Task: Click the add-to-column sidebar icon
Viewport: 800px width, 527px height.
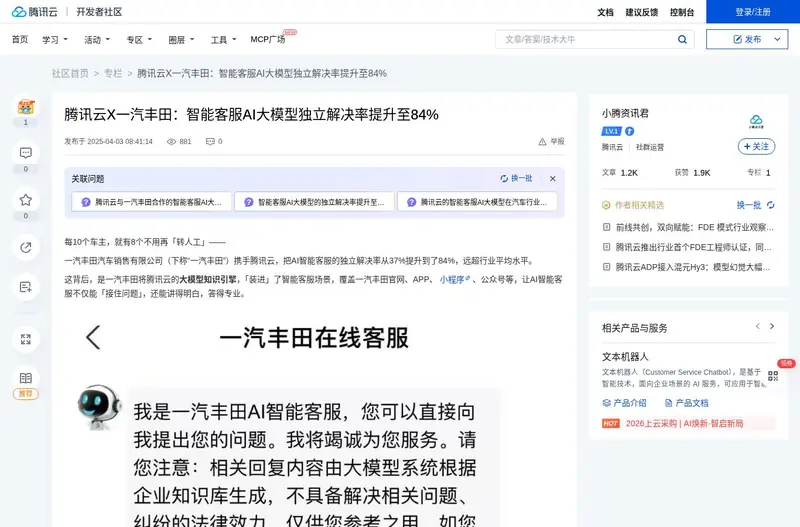Action: 26,287
